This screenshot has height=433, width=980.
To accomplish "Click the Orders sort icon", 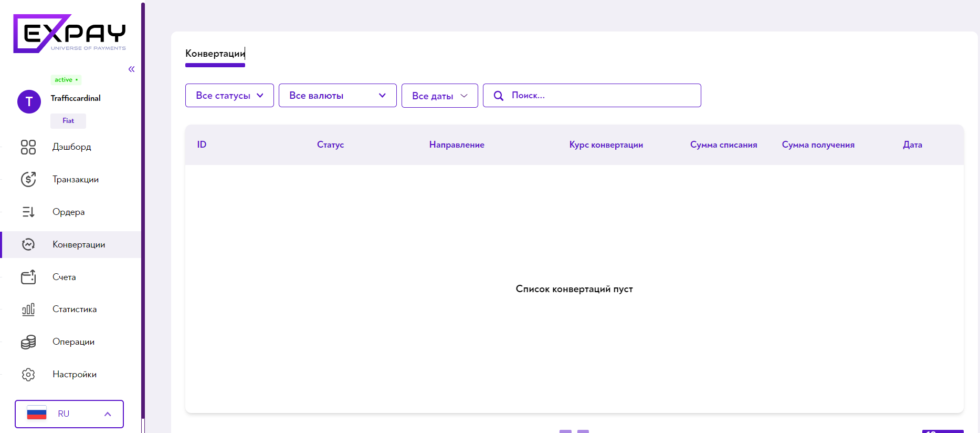I will [28, 212].
